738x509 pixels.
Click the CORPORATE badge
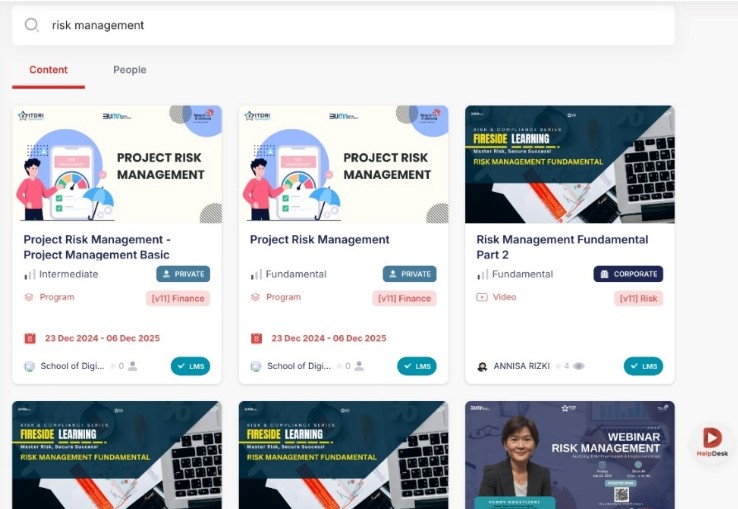click(628, 274)
